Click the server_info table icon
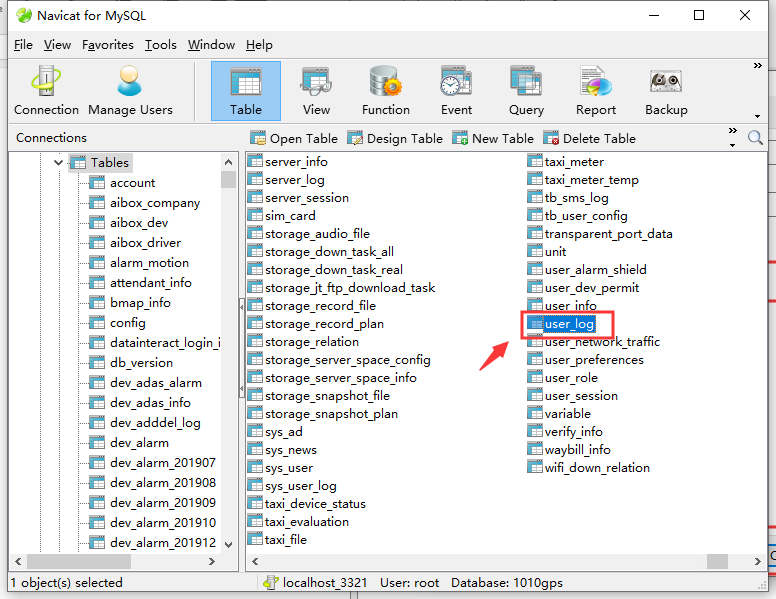 (255, 161)
